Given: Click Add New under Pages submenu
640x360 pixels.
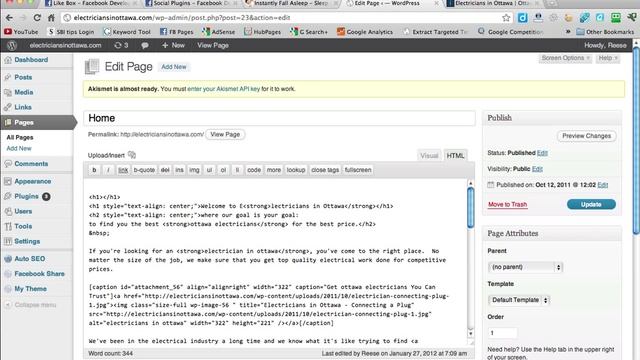Looking at the screenshot, I should [19, 149].
